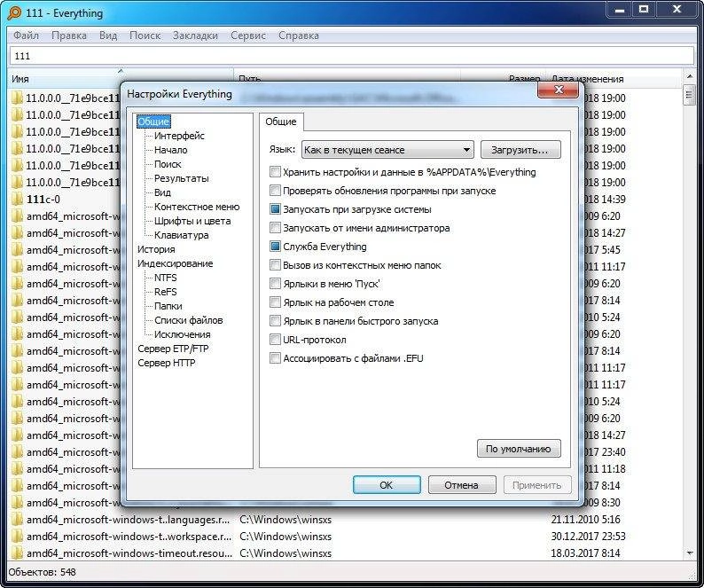704x588 pixels.
Task: Click folder icon of amd64_microsoft-windows-t..languages.r...
Action: 17,520
